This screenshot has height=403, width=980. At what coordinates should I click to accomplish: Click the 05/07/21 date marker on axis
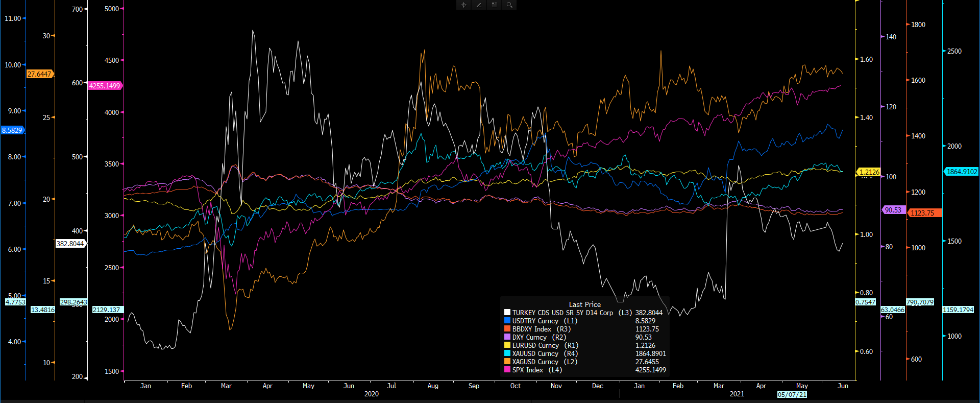click(x=792, y=394)
